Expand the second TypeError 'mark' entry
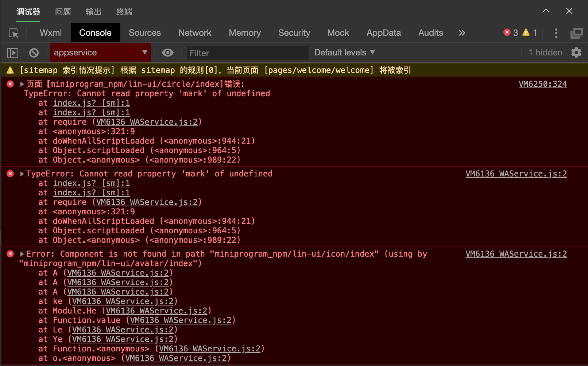This screenshot has width=588, height=366. (22, 174)
